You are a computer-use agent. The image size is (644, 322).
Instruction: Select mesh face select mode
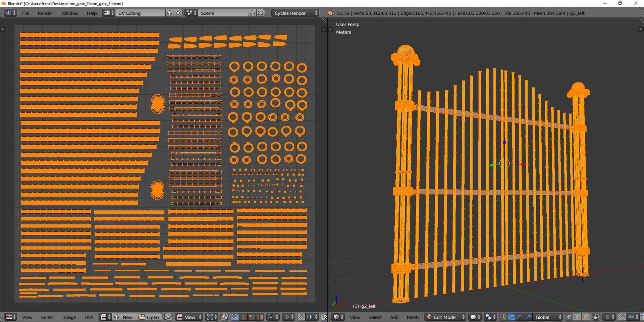click(x=586, y=317)
